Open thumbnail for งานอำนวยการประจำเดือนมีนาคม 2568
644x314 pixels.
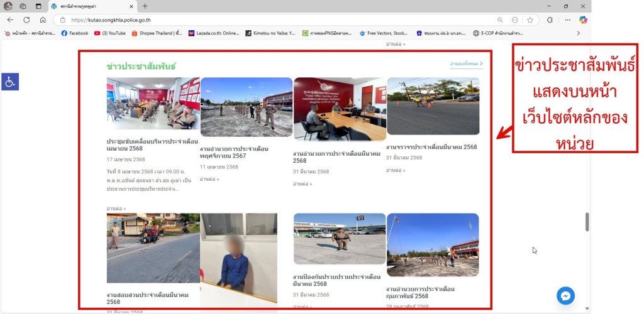340,109
